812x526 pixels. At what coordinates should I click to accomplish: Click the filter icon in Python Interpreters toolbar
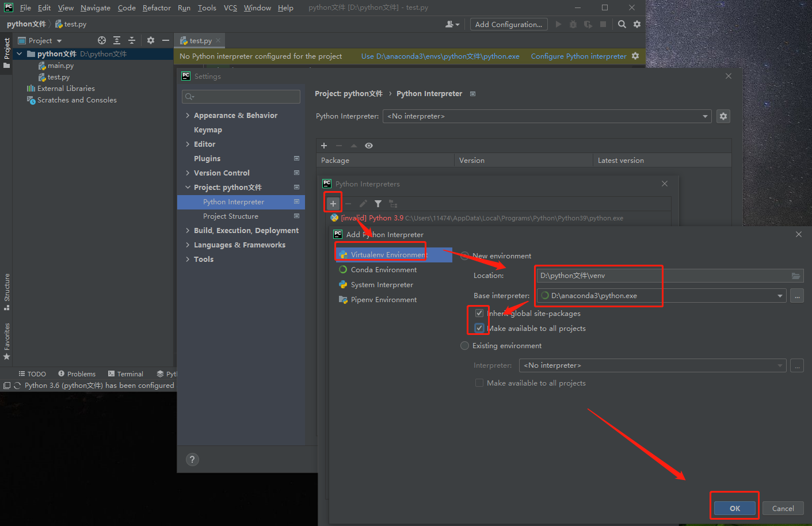(x=378, y=204)
